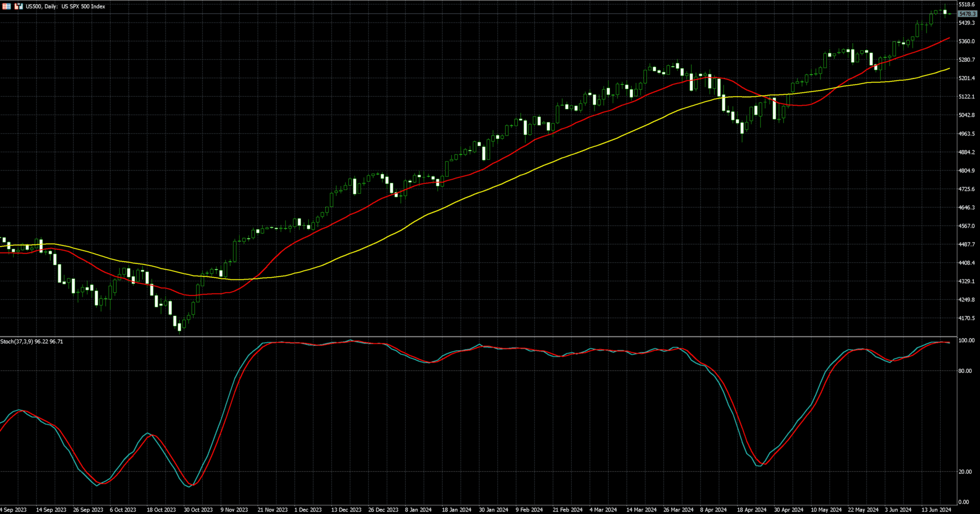Click the 20.00 stochastic level label
The image size is (980, 514).
tap(964, 472)
